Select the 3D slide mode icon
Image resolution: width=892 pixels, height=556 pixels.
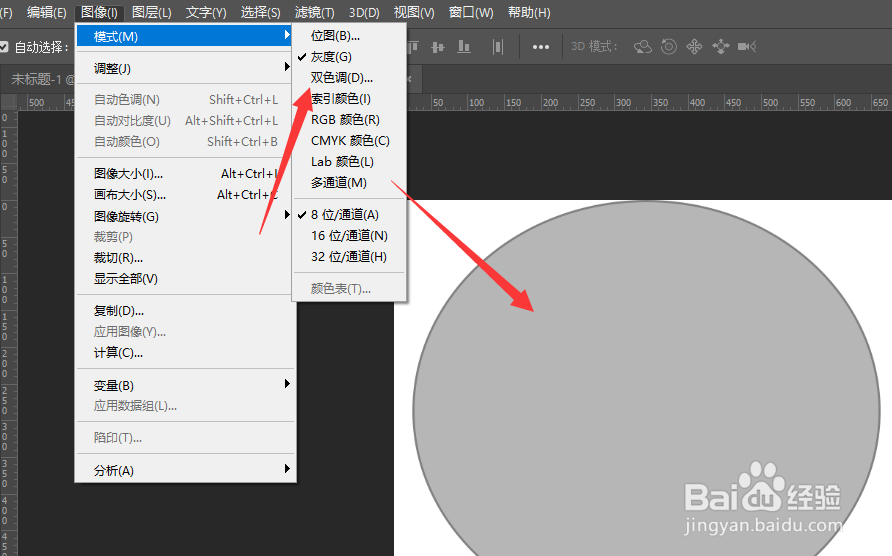tap(721, 47)
